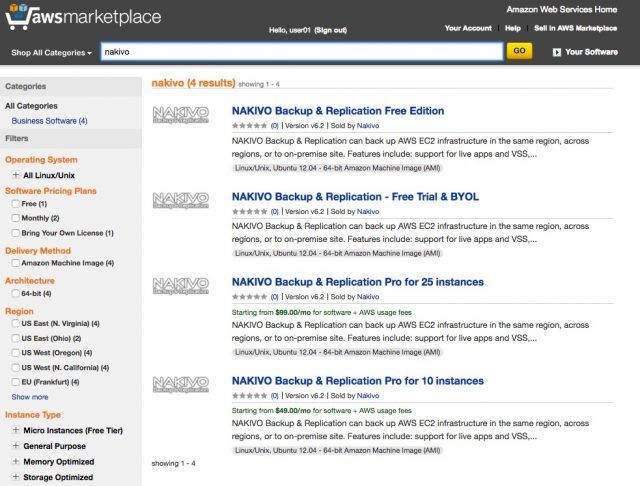This screenshot has height=486, width=640.
Task: Check US West (N. California) region
Action: click(16, 367)
